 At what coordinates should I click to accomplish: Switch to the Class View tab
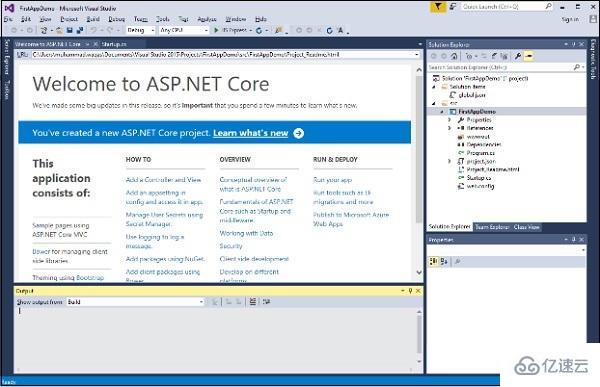[527, 227]
